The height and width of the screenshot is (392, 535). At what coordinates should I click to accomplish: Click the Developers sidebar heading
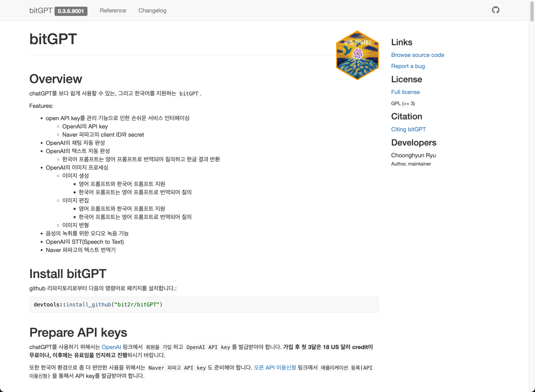tap(413, 143)
